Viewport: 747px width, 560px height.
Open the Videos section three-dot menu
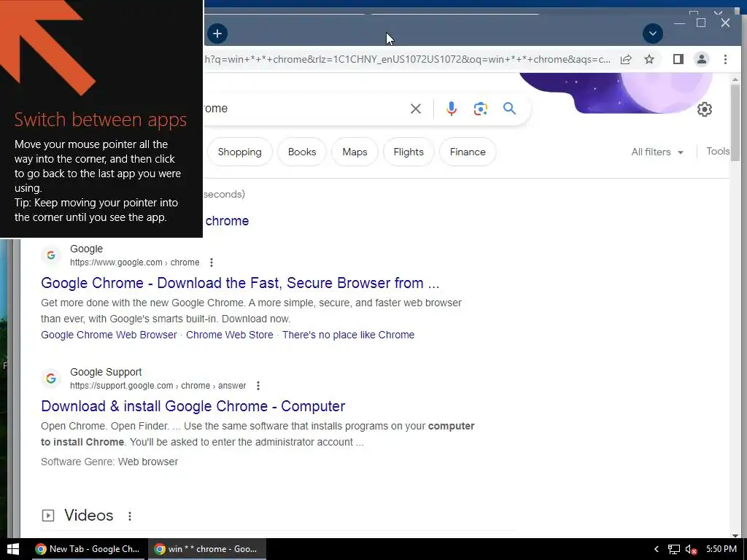(x=130, y=516)
